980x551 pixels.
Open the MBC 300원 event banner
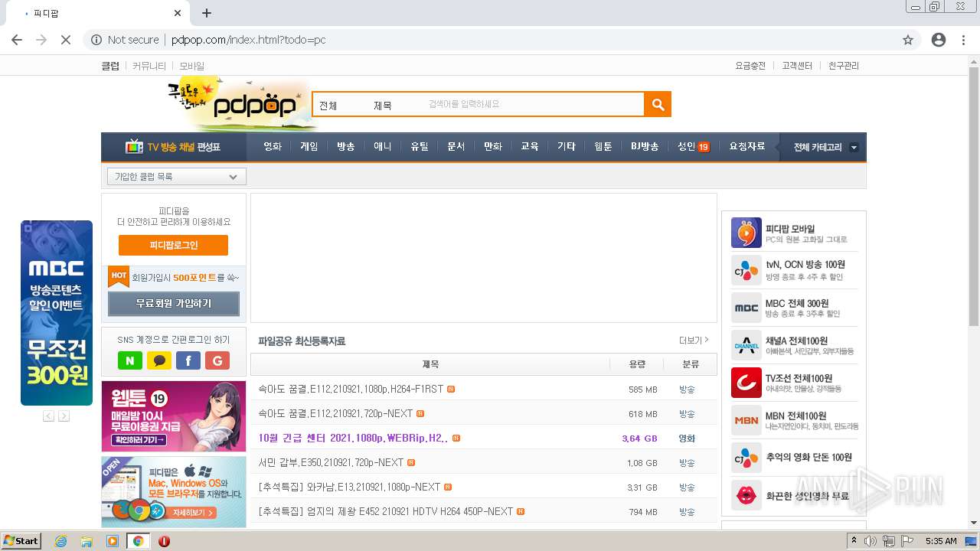57,313
